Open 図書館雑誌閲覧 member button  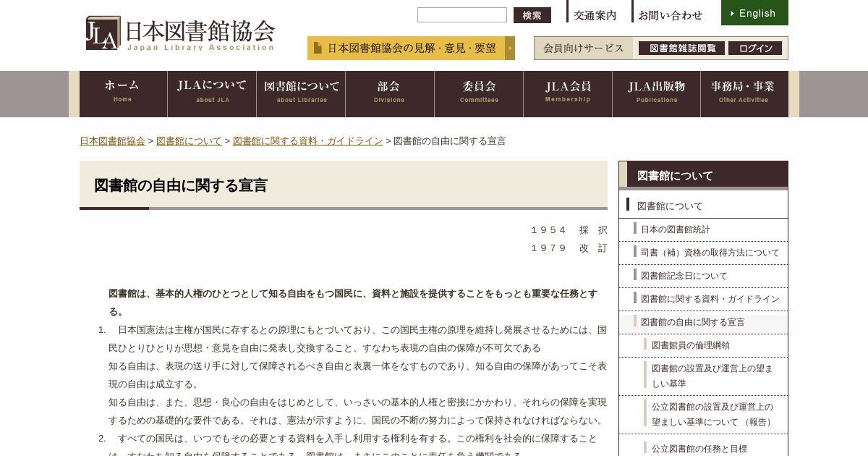[682, 48]
